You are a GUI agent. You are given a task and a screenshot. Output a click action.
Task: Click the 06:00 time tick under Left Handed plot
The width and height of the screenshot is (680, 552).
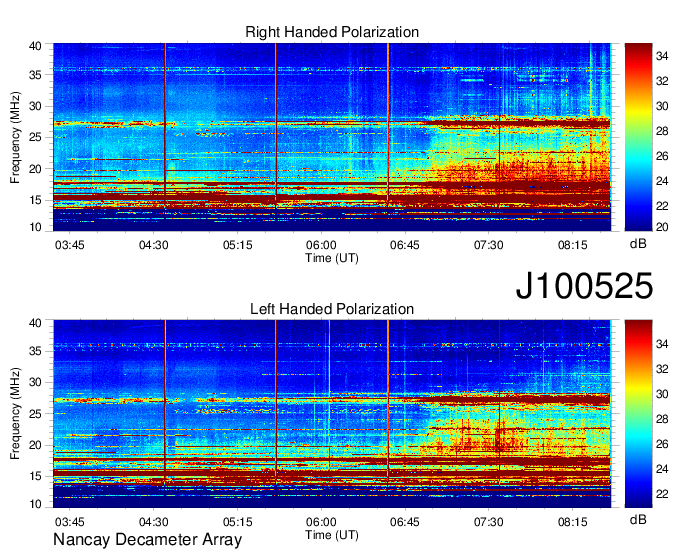coord(321,522)
